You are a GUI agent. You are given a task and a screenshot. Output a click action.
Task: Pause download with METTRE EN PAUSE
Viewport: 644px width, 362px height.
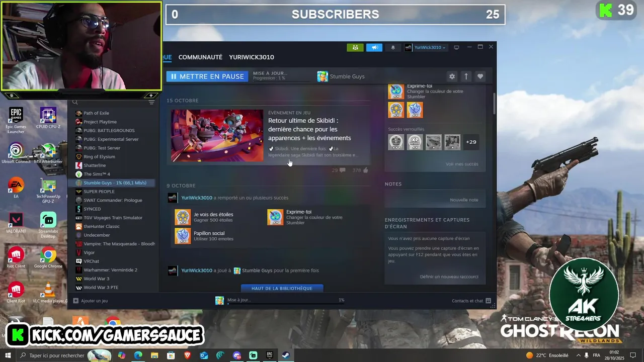coord(207,76)
